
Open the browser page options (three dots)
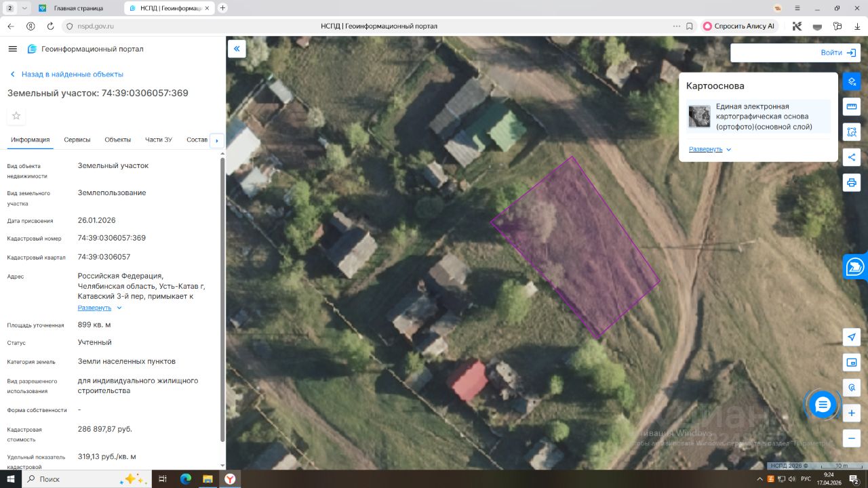point(676,26)
